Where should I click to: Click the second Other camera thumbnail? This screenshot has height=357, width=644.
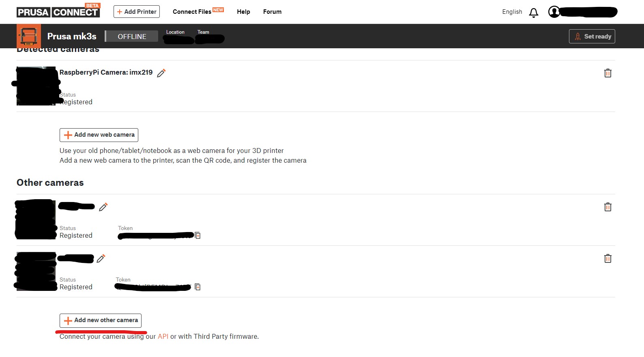click(36, 271)
